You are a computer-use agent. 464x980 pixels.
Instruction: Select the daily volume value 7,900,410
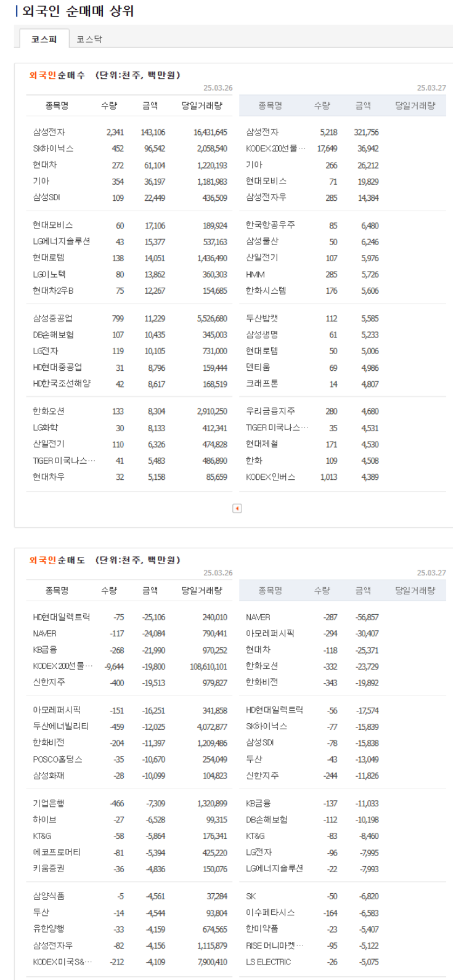click(x=212, y=962)
